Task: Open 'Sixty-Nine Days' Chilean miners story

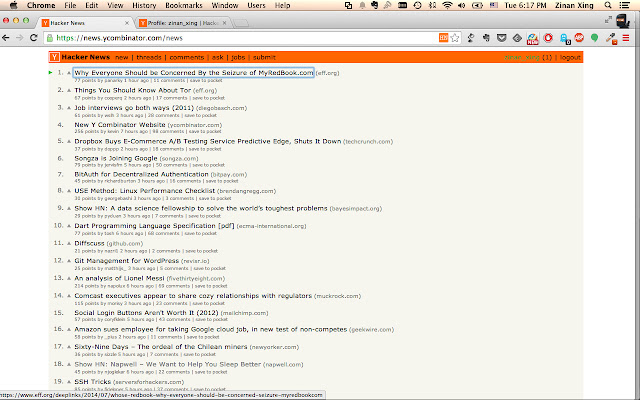Action: [161, 347]
